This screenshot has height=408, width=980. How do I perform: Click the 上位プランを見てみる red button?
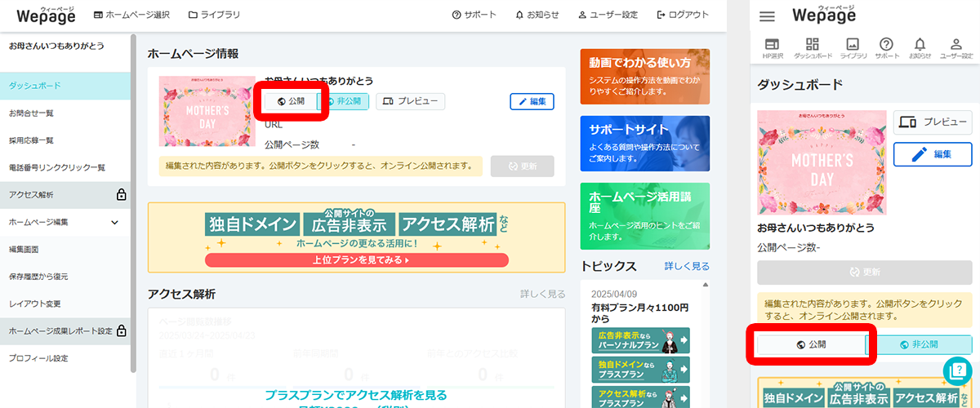[x=356, y=260]
